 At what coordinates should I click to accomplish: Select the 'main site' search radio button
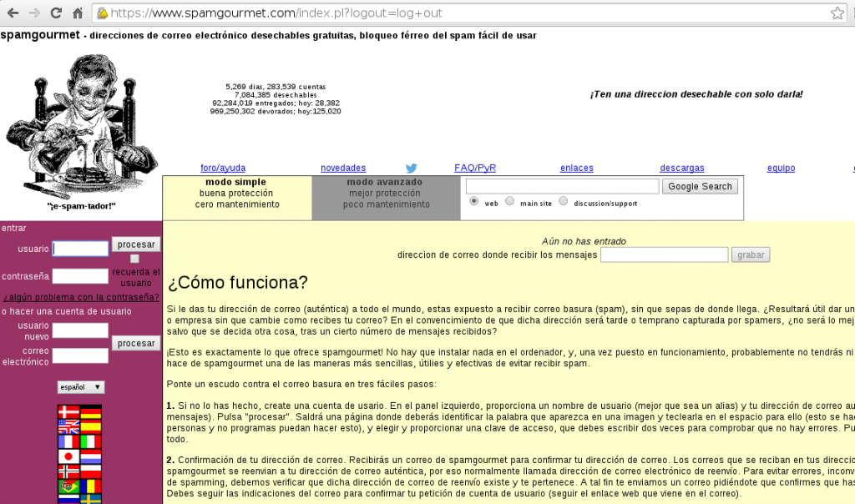509,201
